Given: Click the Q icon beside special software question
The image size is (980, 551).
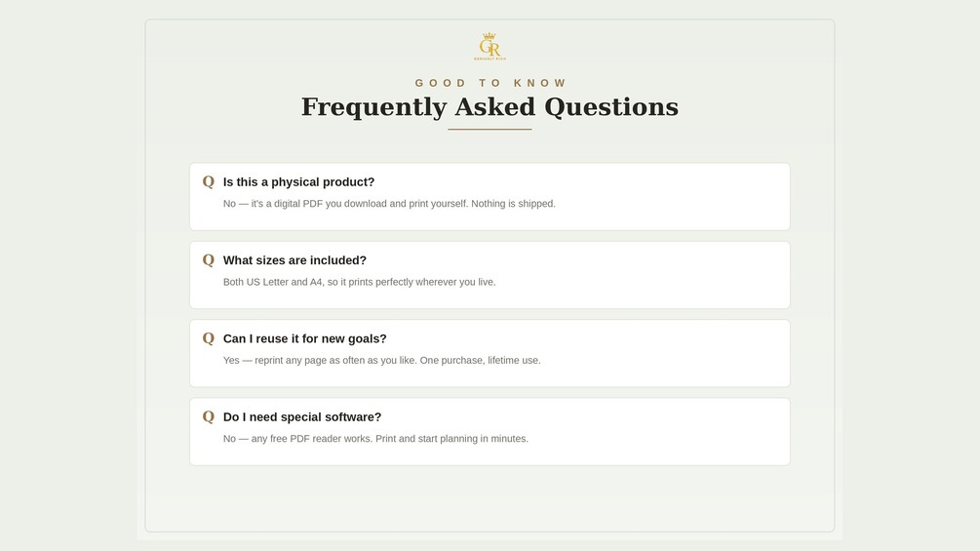Looking at the screenshot, I should coord(208,416).
